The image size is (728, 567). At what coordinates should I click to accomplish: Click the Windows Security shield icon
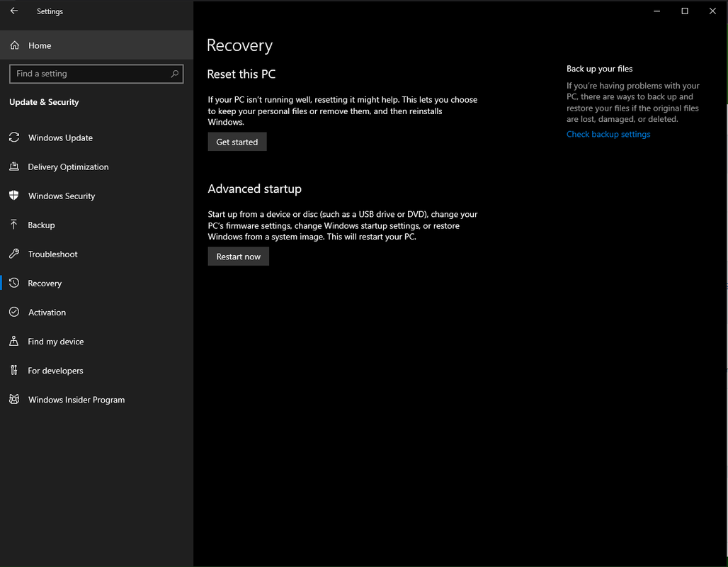click(x=14, y=196)
